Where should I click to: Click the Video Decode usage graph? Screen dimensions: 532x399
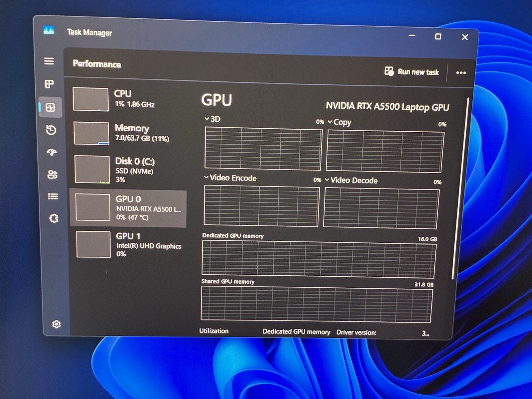pyautogui.click(x=381, y=208)
